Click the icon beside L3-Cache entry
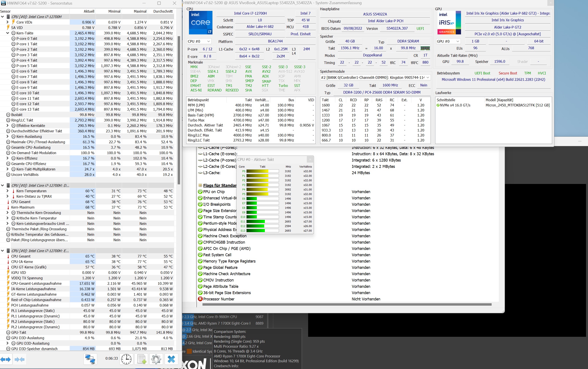 (200, 173)
